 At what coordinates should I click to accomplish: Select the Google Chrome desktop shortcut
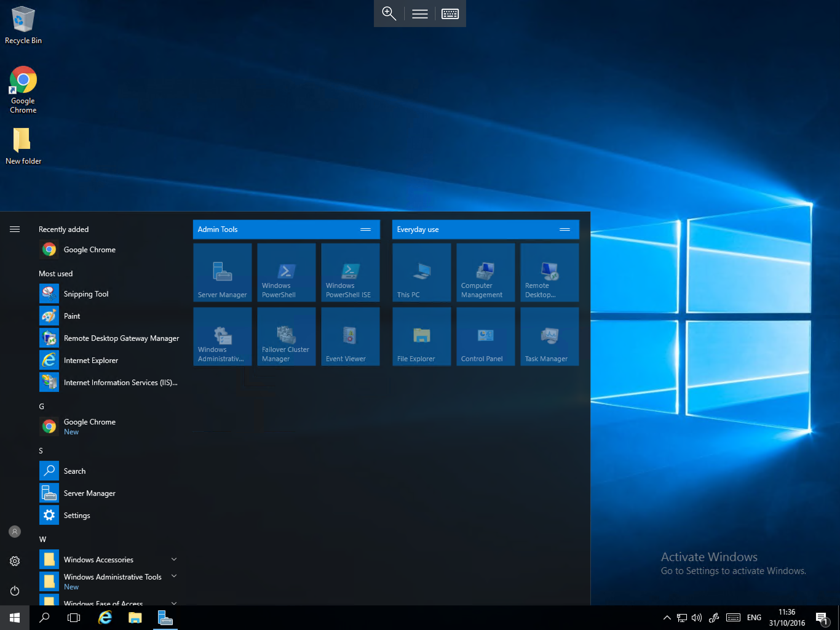pos(23,90)
